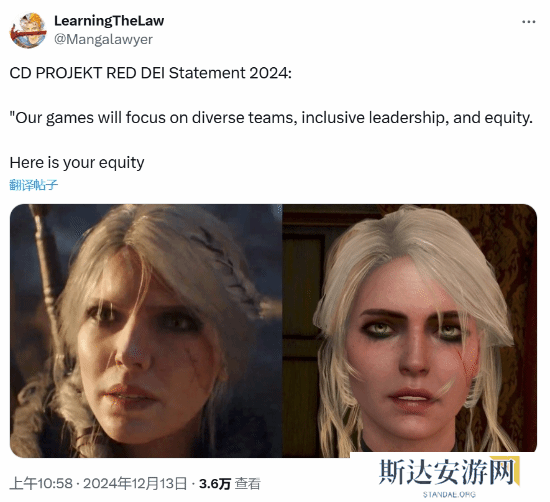Viewport: 550px width, 502px height.
Task: Open the LearningTheLaw profile avatar
Action: click(x=28, y=30)
